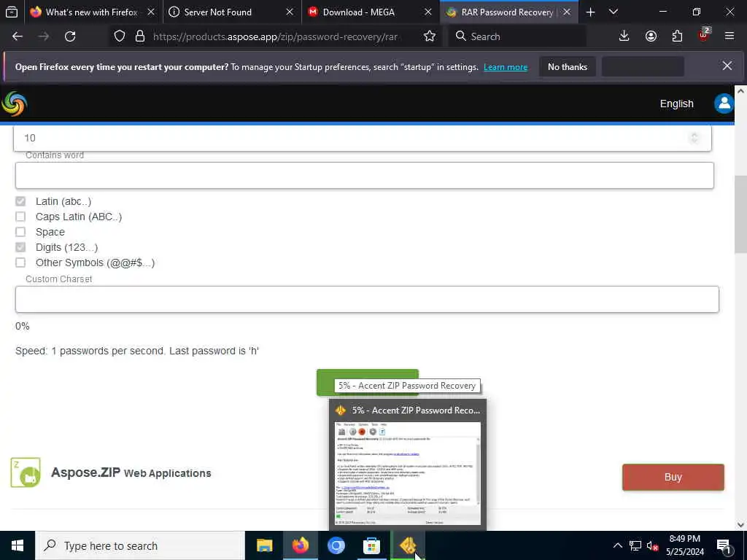
Task: Click the No thanks button
Action: coord(568,66)
